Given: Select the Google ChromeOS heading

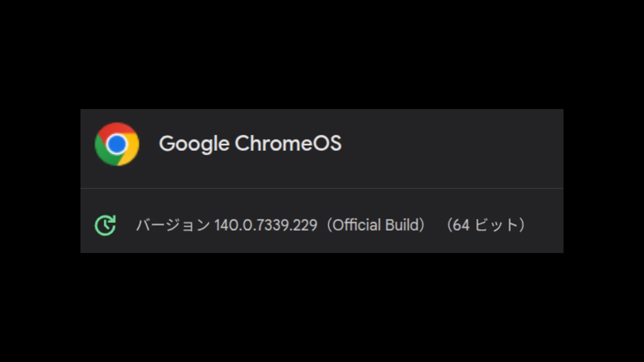Looking at the screenshot, I should (250, 144).
